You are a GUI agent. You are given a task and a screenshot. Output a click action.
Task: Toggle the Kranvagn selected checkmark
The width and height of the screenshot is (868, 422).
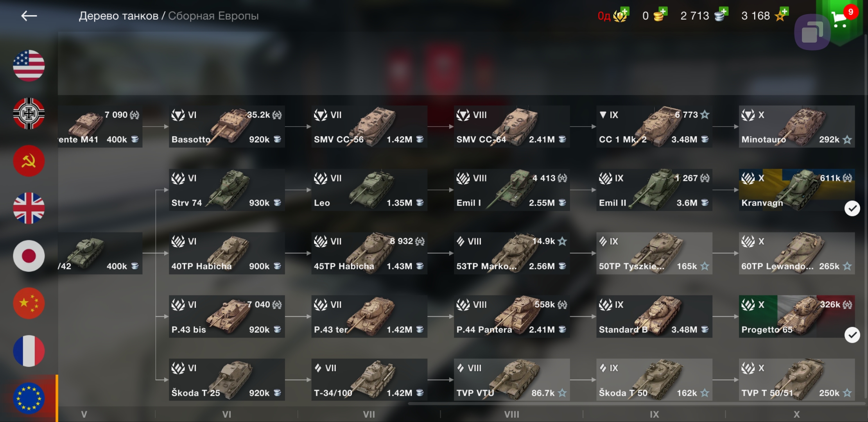click(852, 208)
